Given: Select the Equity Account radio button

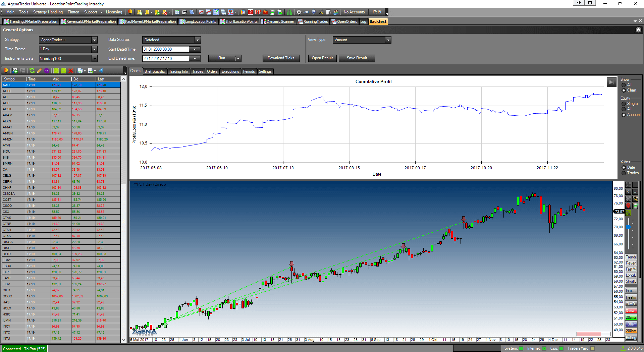Looking at the screenshot, I should click(x=624, y=115).
